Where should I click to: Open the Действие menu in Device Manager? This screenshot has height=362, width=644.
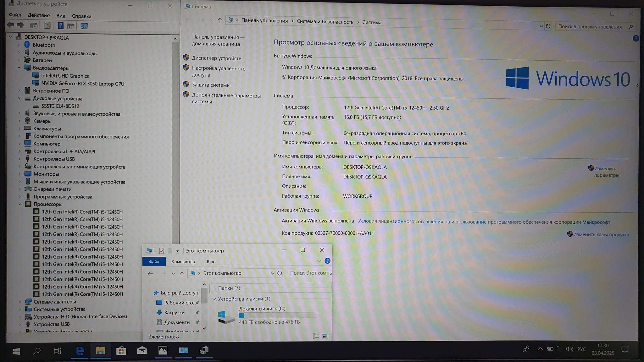(x=38, y=15)
